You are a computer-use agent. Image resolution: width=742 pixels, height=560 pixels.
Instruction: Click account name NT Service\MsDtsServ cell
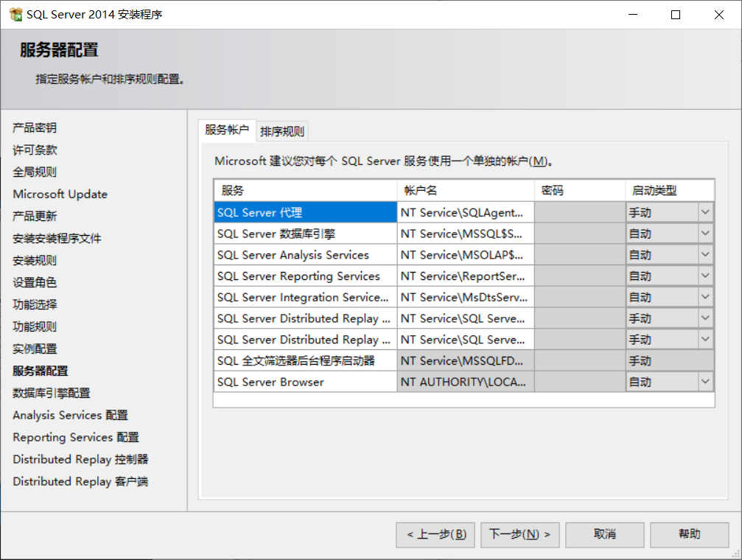(x=466, y=297)
